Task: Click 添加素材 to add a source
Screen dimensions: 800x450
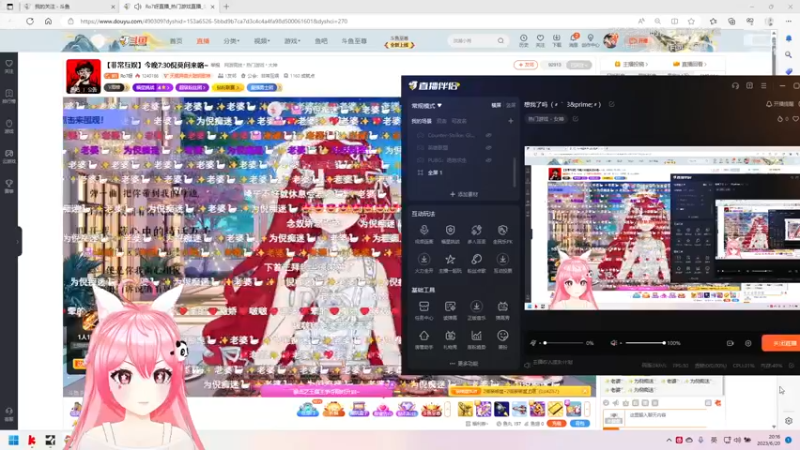Action: coord(464,194)
